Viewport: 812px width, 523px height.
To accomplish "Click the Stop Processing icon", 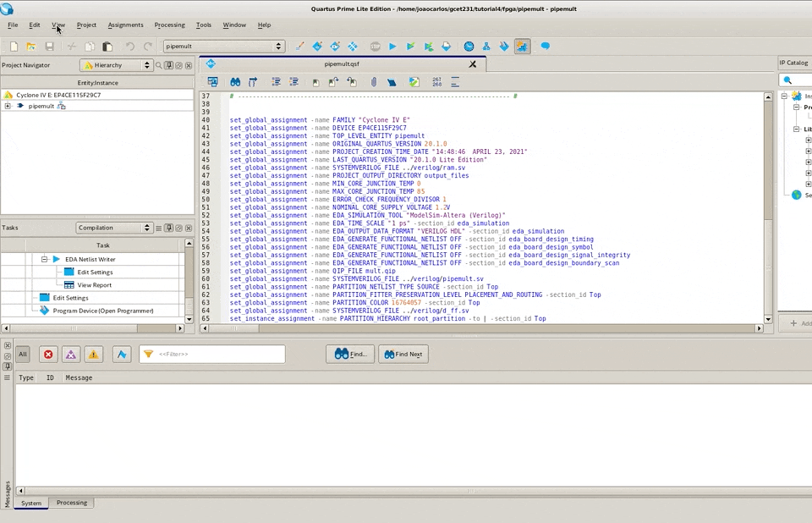I will pyautogui.click(x=375, y=47).
